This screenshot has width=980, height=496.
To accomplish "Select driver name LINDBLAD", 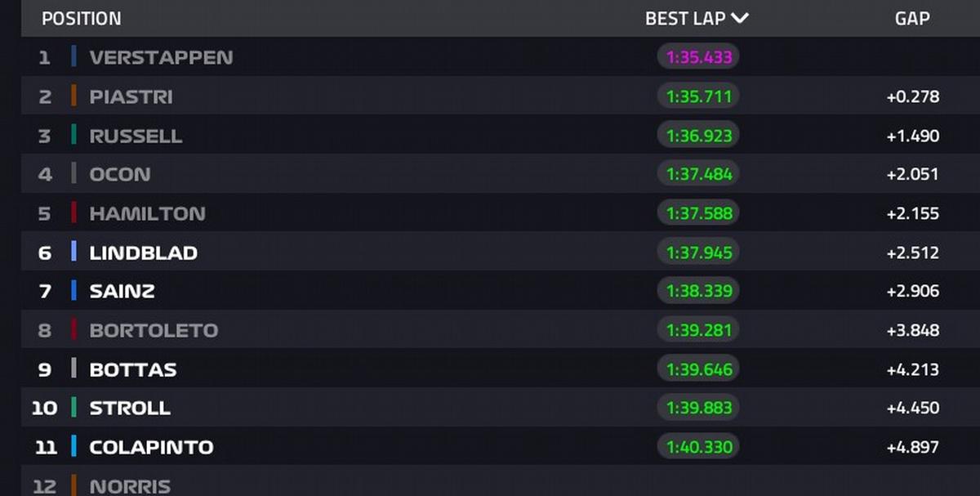I will (x=143, y=252).
